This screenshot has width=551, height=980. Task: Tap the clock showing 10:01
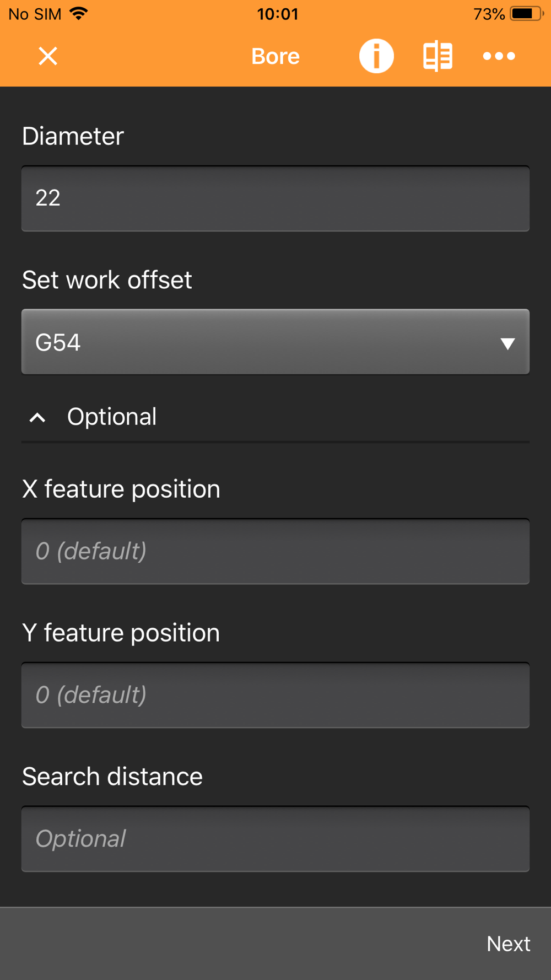tap(278, 14)
